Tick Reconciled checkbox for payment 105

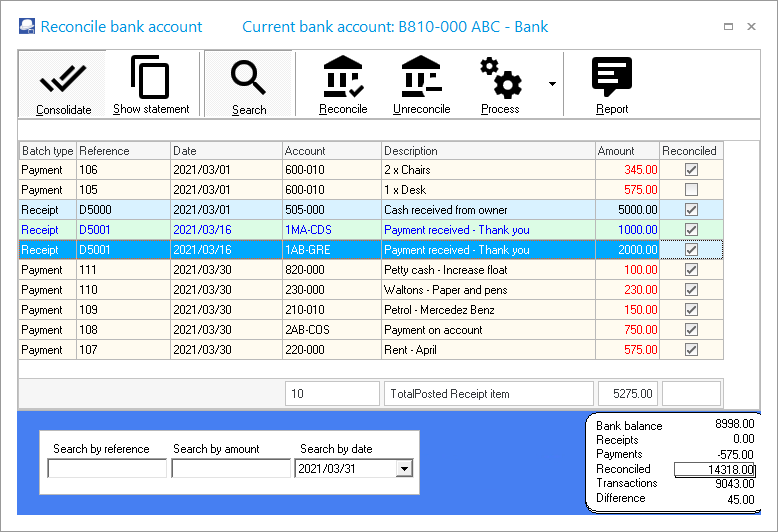click(691, 190)
